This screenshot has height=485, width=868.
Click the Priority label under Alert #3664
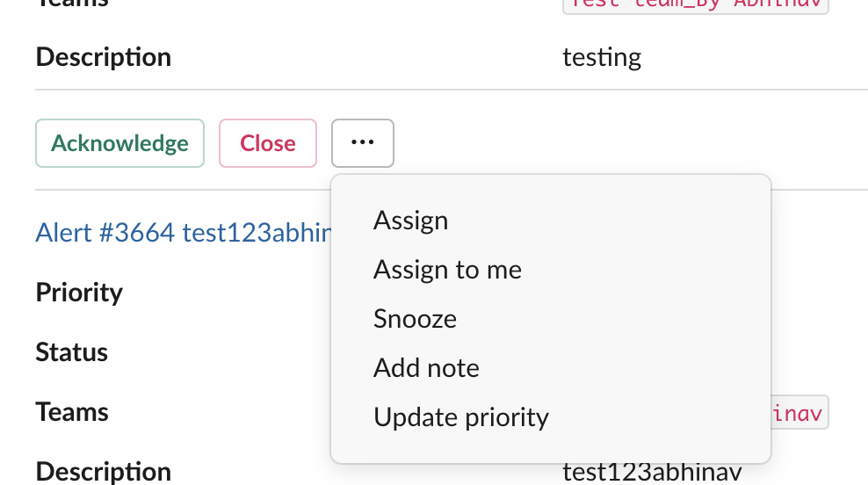tap(79, 293)
